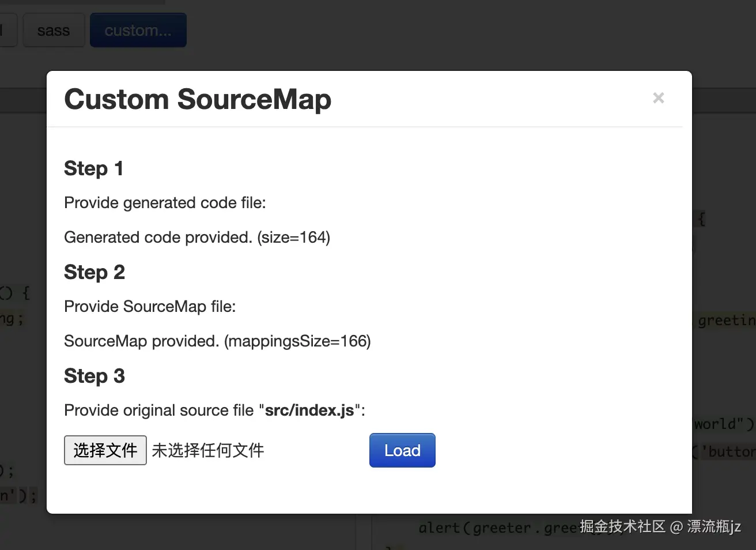
Task: Click the bold src/index.js filename
Action: (x=311, y=410)
